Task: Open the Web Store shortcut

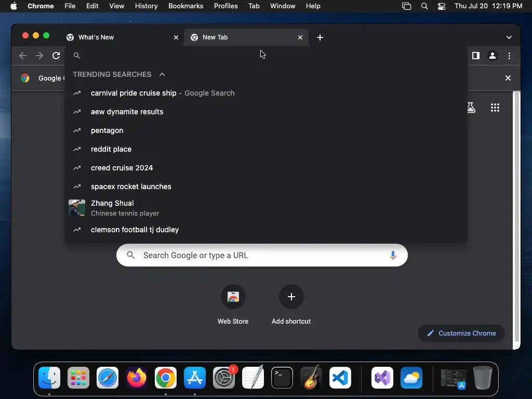Action: 233,304
